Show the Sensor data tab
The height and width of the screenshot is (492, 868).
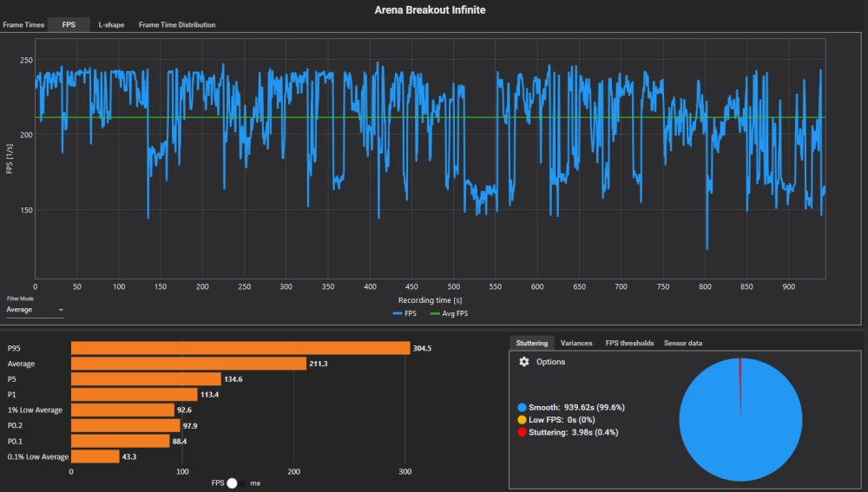coord(683,344)
